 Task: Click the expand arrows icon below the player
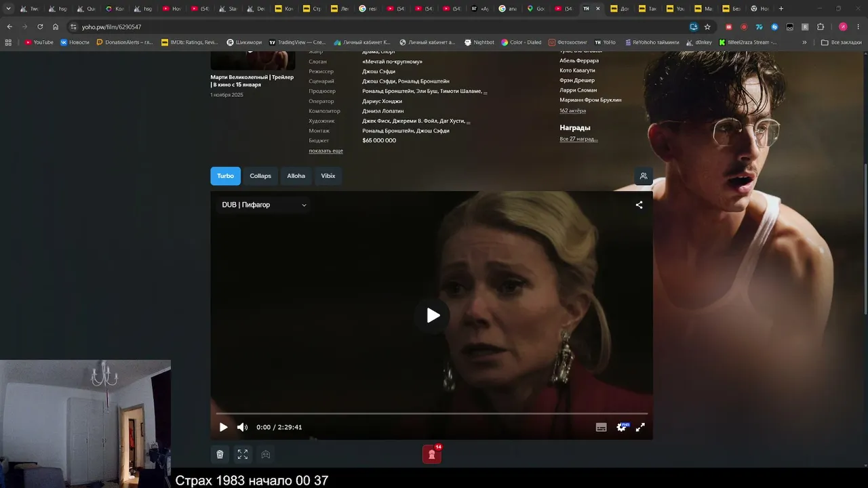[243, 454]
